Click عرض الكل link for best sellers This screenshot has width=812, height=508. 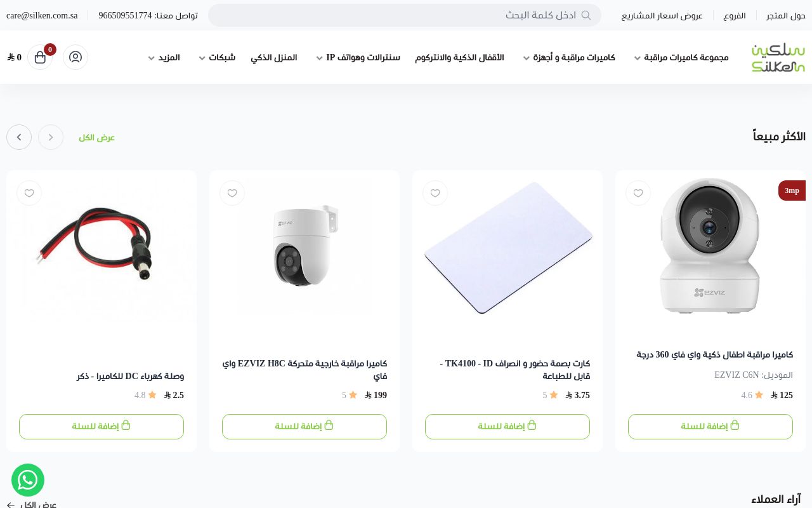click(97, 137)
